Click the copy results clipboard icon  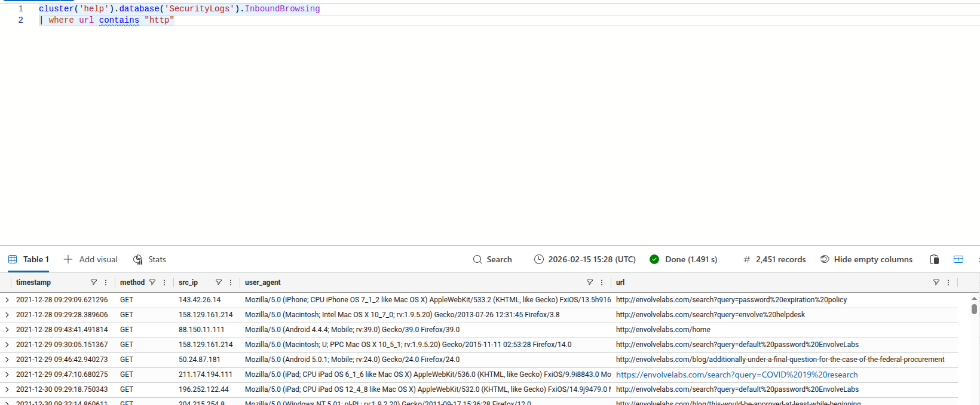(935, 259)
